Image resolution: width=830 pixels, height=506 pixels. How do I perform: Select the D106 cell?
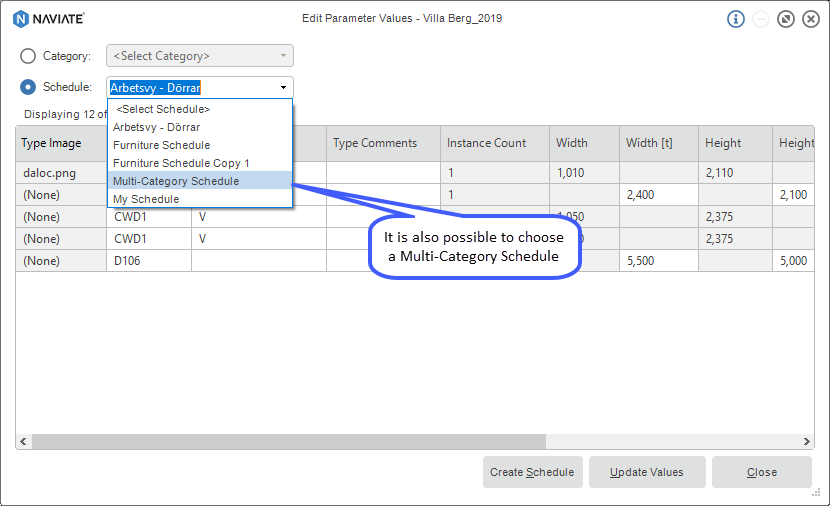coord(149,261)
